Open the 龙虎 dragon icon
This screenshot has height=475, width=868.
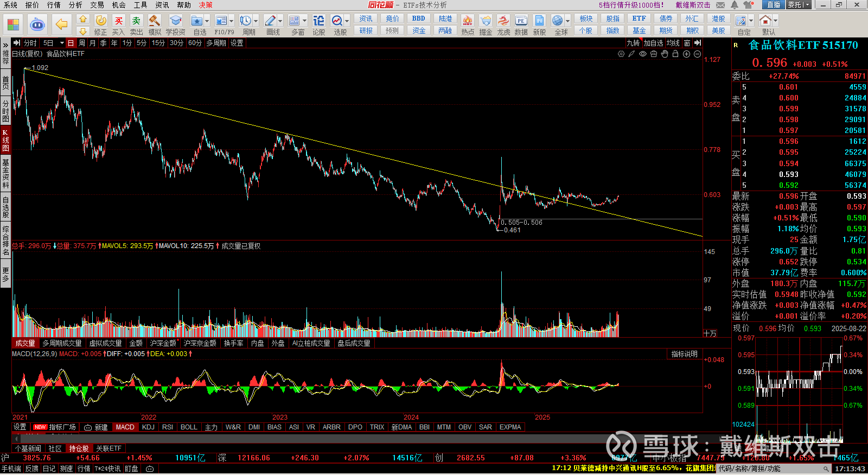tap(503, 21)
